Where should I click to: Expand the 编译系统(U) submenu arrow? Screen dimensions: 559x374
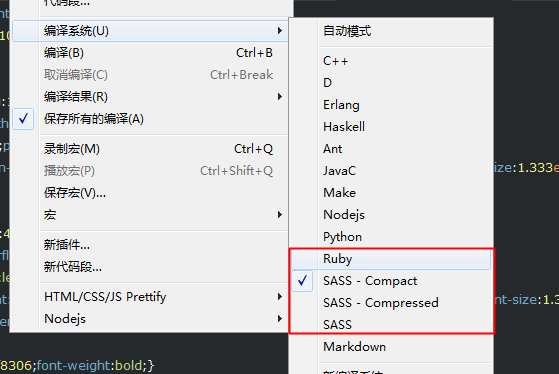point(280,31)
